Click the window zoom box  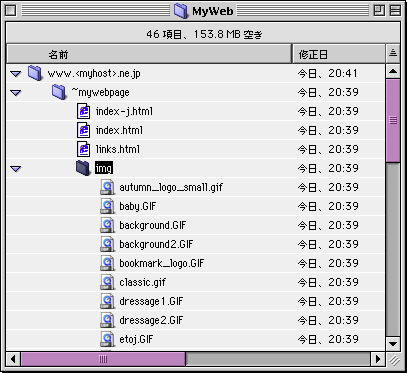tap(379, 11)
